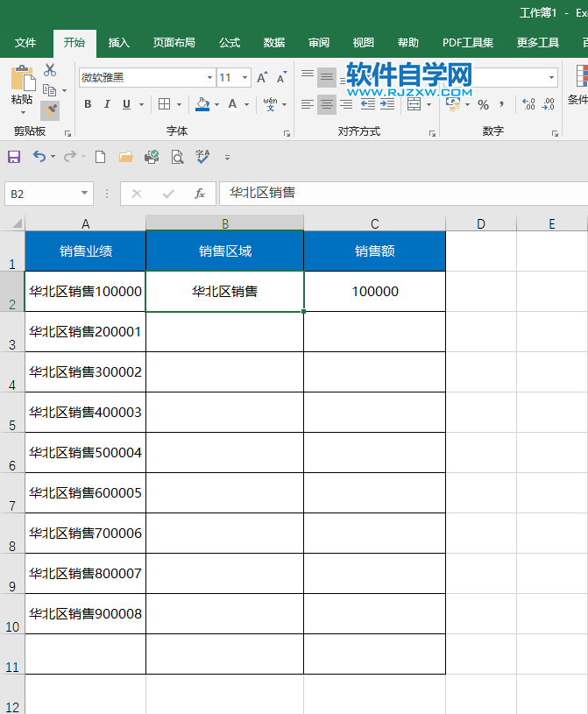Open the Name Box dropdown arrow
The height and width of the screenshot is (714, 588).
tap(85, 193)
